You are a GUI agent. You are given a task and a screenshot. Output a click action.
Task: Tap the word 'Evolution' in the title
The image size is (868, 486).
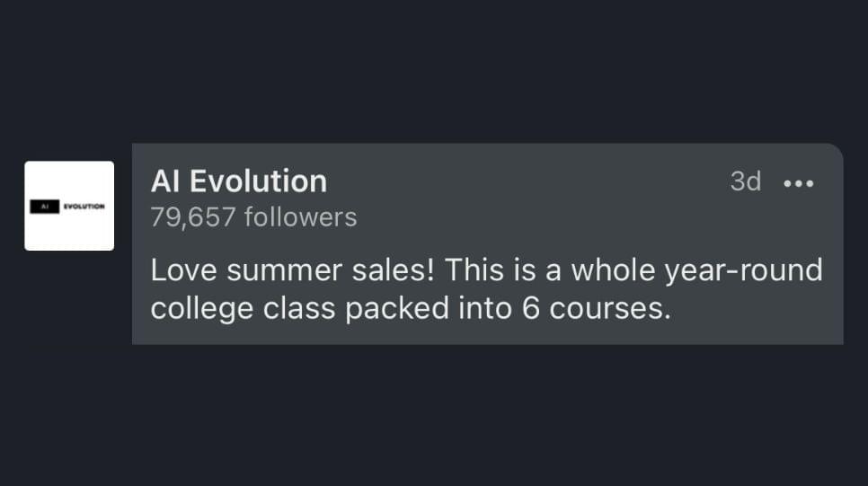click(258, 181)
